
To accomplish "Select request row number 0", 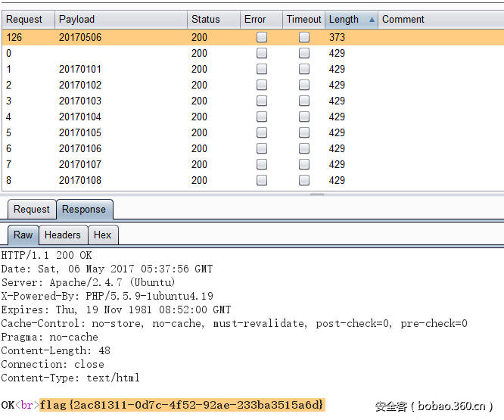I will (x=9, y=53).
